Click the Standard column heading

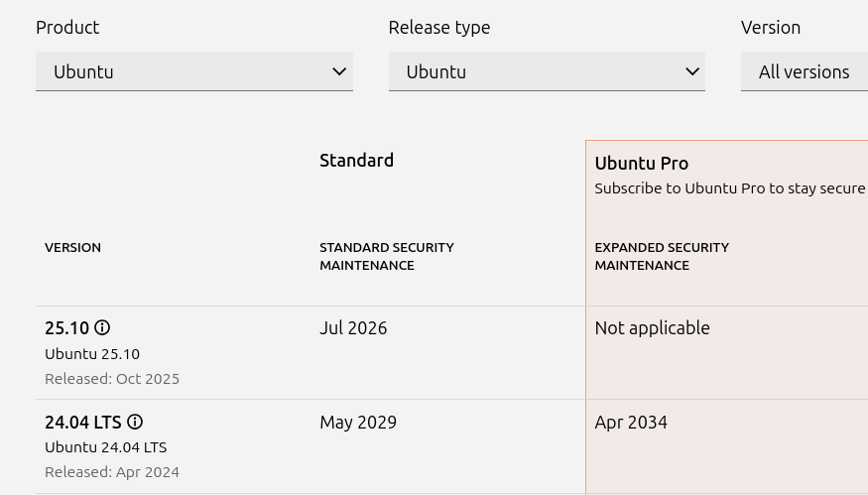point(356,161)
